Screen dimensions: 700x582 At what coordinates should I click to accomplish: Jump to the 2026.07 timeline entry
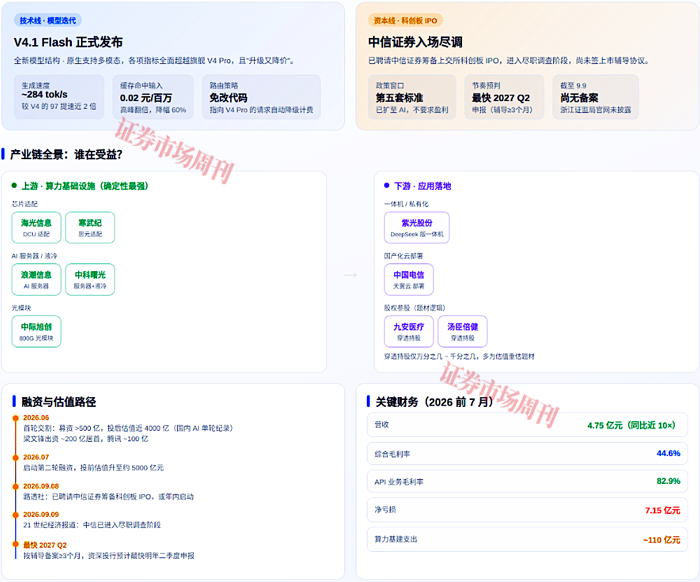(x=36, y=457)
